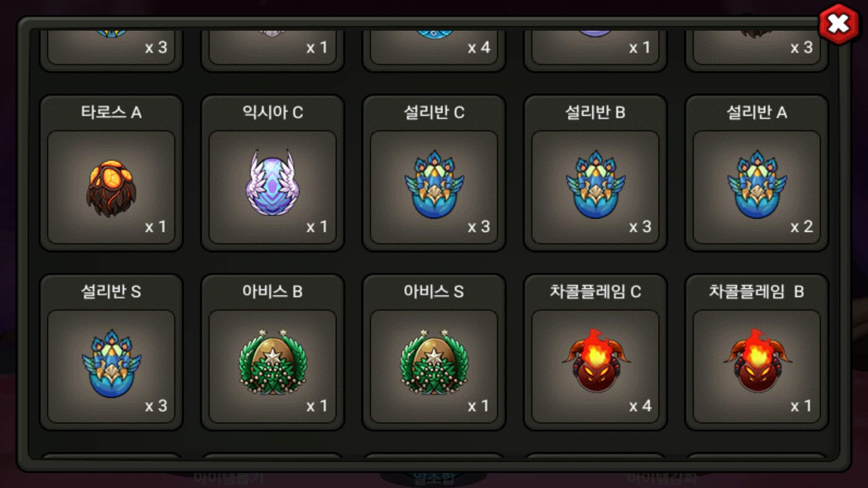Viewport: 868px width, 488px height.
Task: Close the egg inventory with red X
Action: [839, 24]
